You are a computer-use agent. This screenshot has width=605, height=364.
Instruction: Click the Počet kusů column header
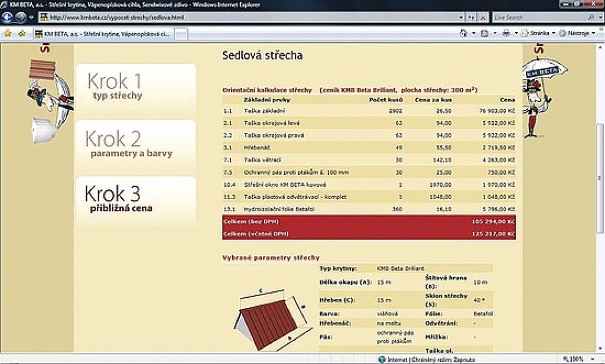385,100
